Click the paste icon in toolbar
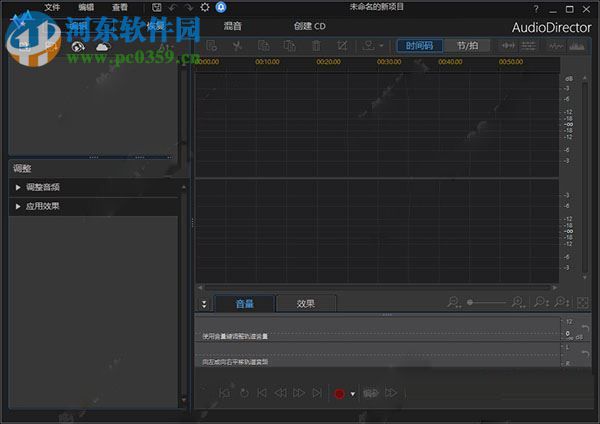Viewport: 600px width, 424px height. click(289, 46)
